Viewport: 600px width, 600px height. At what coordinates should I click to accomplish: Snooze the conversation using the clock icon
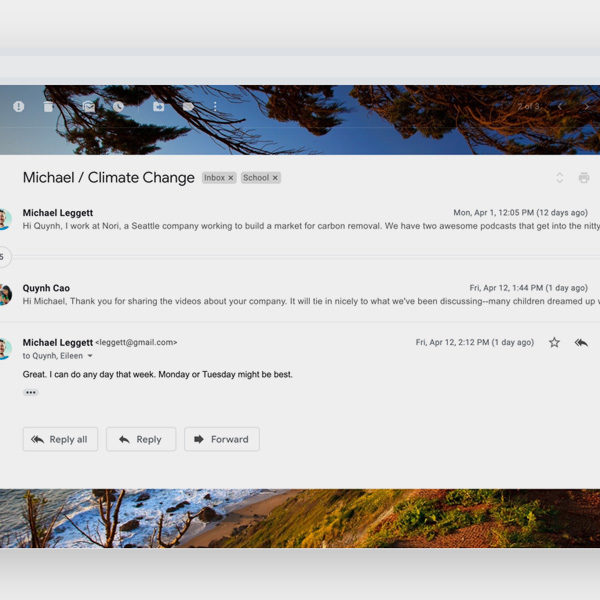click(x=118, y=107)
